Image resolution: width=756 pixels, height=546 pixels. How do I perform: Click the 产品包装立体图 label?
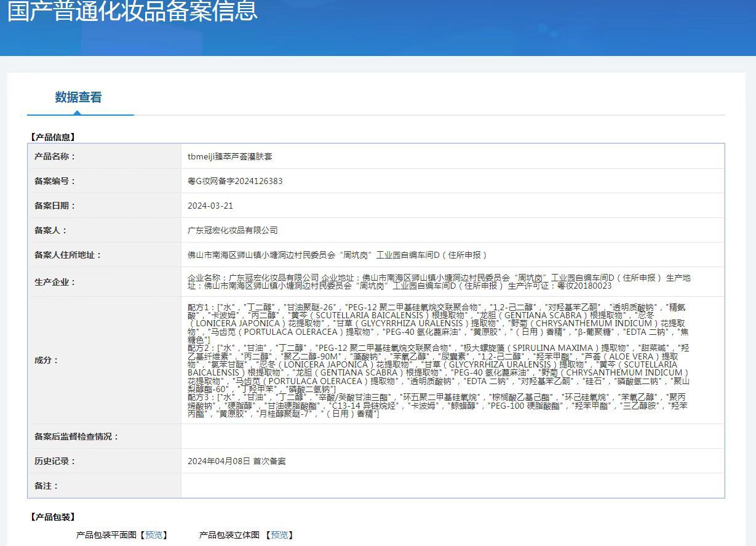229,535
